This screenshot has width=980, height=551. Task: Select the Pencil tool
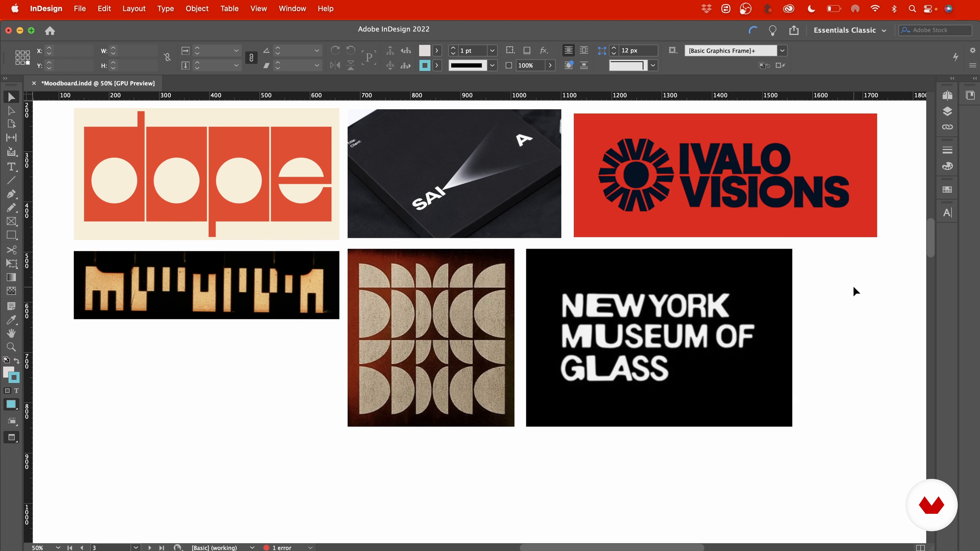tap(11, 208)
